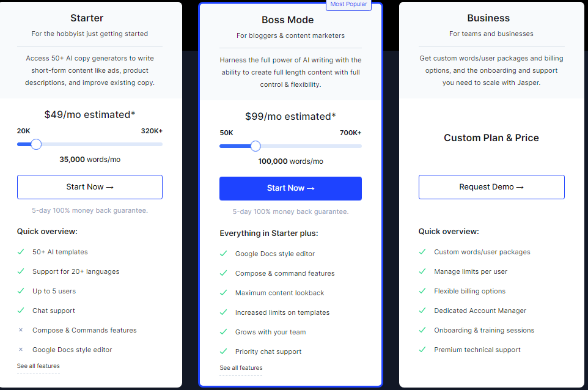This screenshot has width=588, height=390.
Task: Expand See all features under Starter
Action: coord(39,366)
